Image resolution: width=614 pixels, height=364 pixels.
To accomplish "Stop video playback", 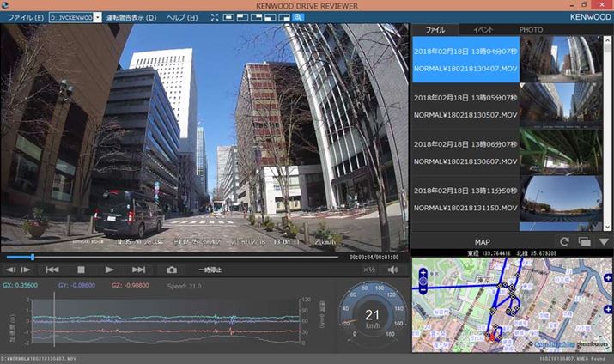I will (81, 270).
